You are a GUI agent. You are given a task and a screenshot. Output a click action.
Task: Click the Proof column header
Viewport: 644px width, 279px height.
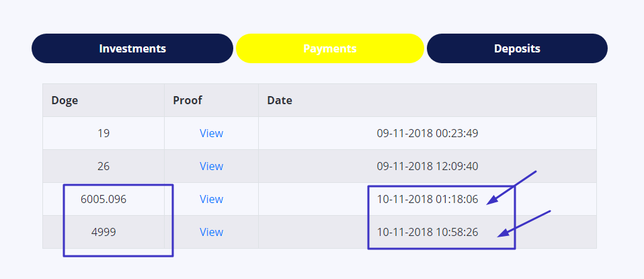(x=188, y=100)
